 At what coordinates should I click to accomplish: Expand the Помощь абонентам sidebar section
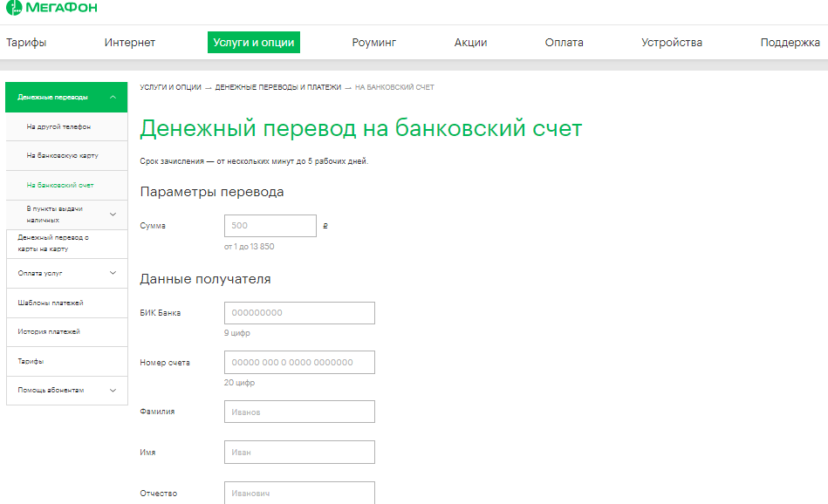[x=113, y=390]
